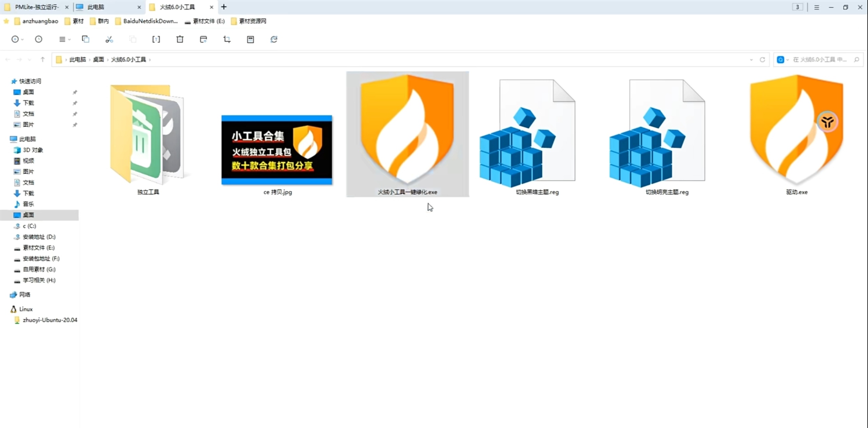Expand the address bar history dropdown

pos(751,60)
